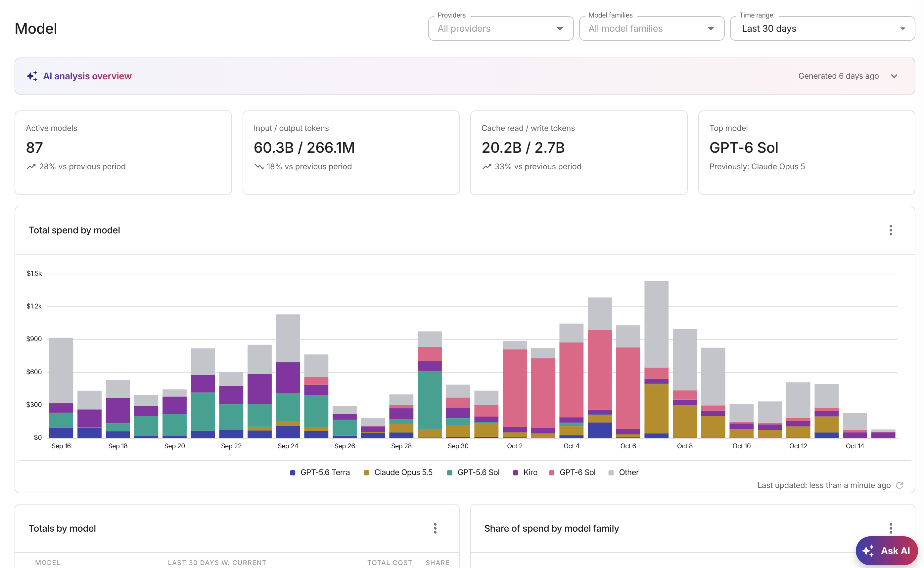924x568 pixels.
Task: Click Active models trend arrow icon
Action: coord(31,166)
